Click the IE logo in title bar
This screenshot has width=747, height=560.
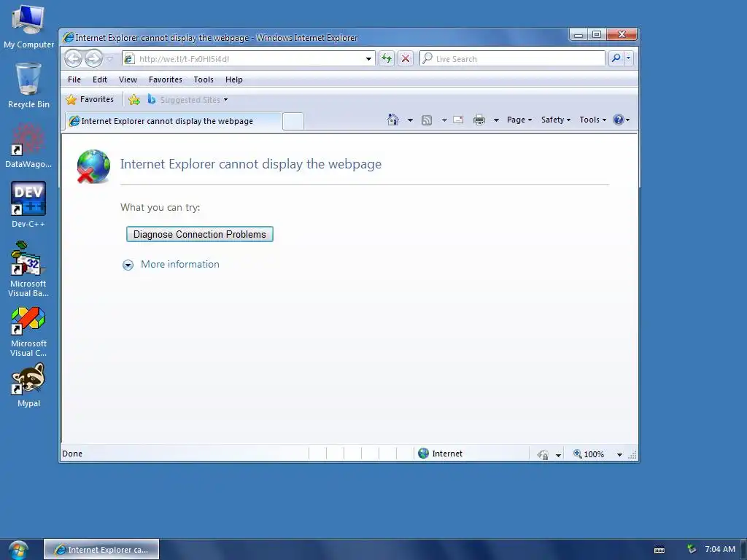69,37
